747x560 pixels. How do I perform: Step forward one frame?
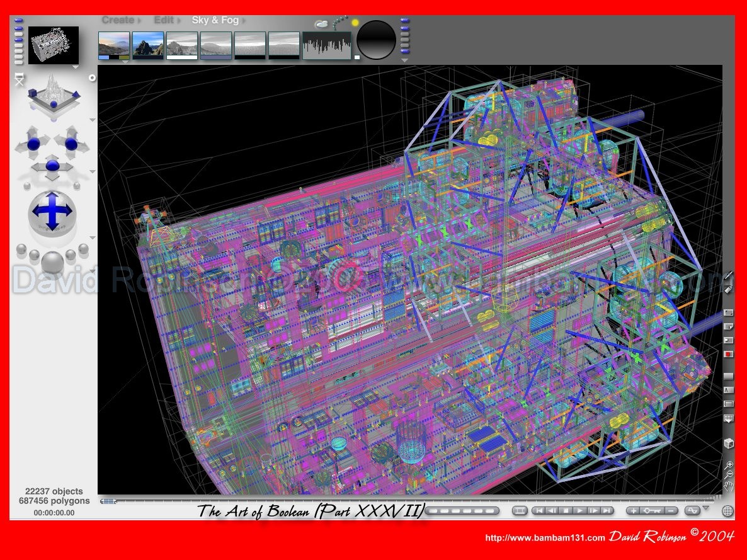click(593, 511)
